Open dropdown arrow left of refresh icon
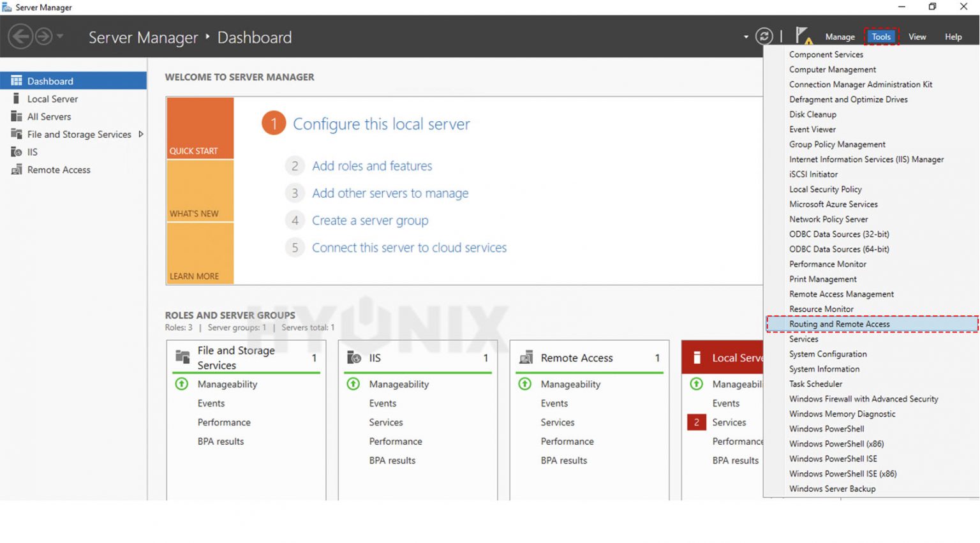This screenshot has width=980, height=543. click(746, 37)
